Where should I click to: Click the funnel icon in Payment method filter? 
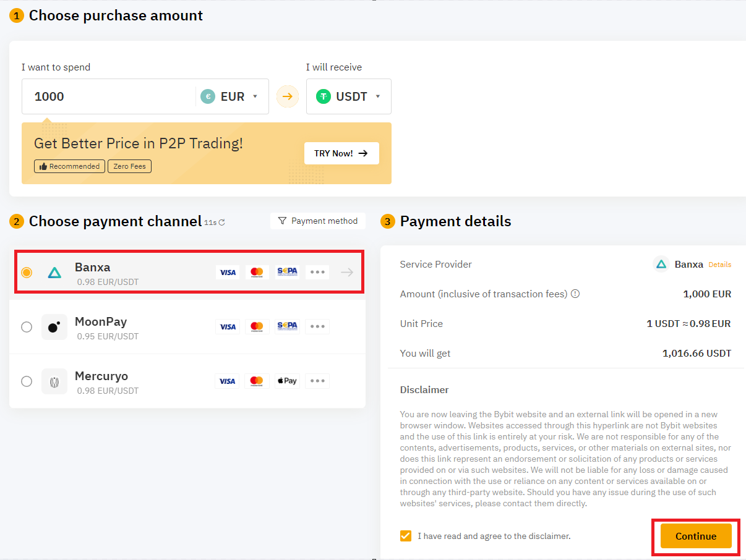tap(282, 221)
